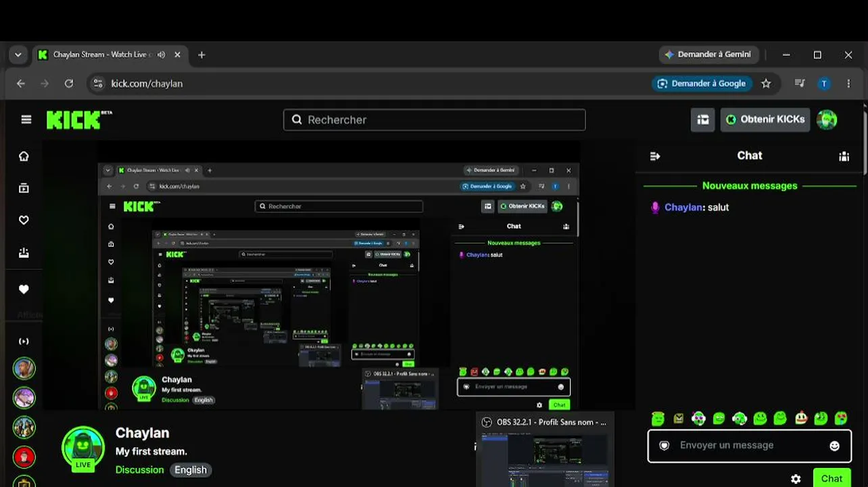This screenshot has height=487, width=868.
Task: Open the purple avatar channel in sidebar
Action: point(24,398)
